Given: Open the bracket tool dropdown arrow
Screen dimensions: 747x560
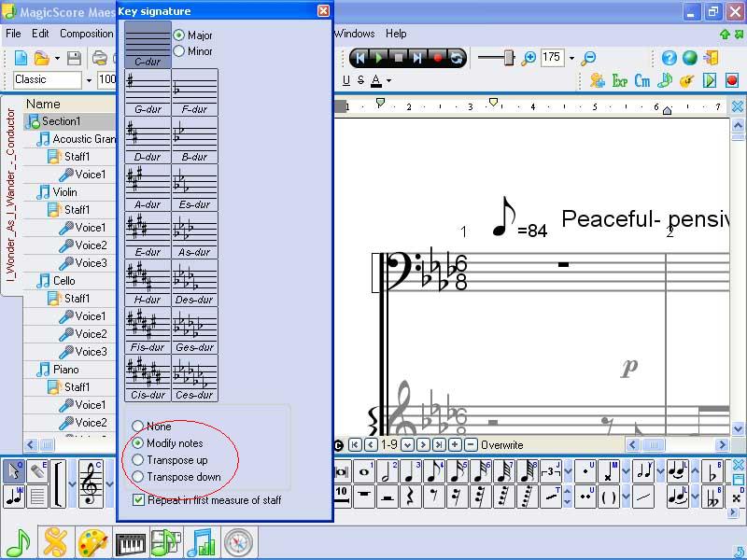Looking at the screenshot, I should [72, 484].
